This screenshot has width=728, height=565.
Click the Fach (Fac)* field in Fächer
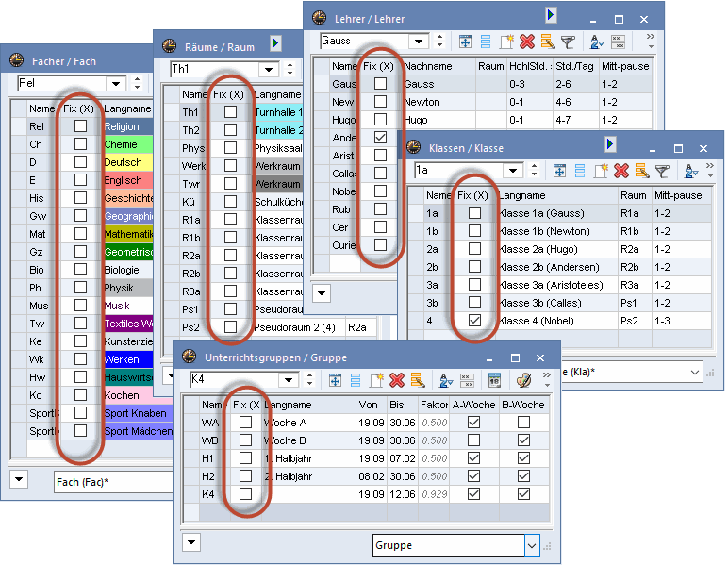click(113, 482)
